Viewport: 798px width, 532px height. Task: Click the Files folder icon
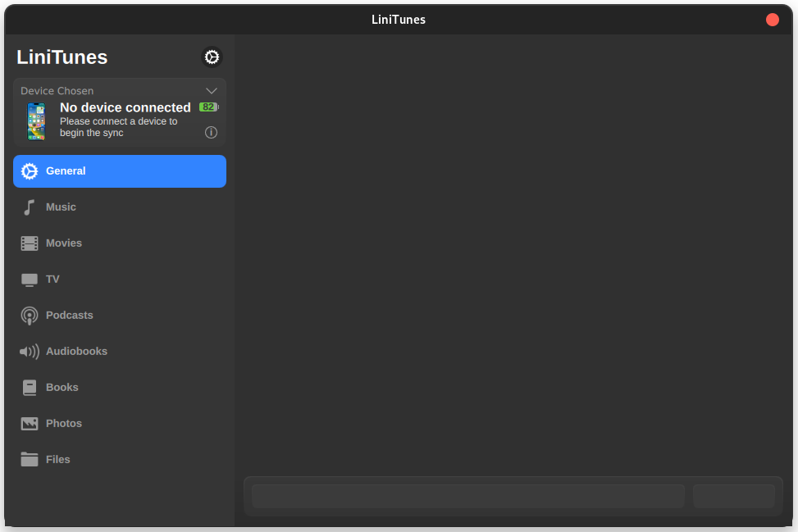(30, 459)
